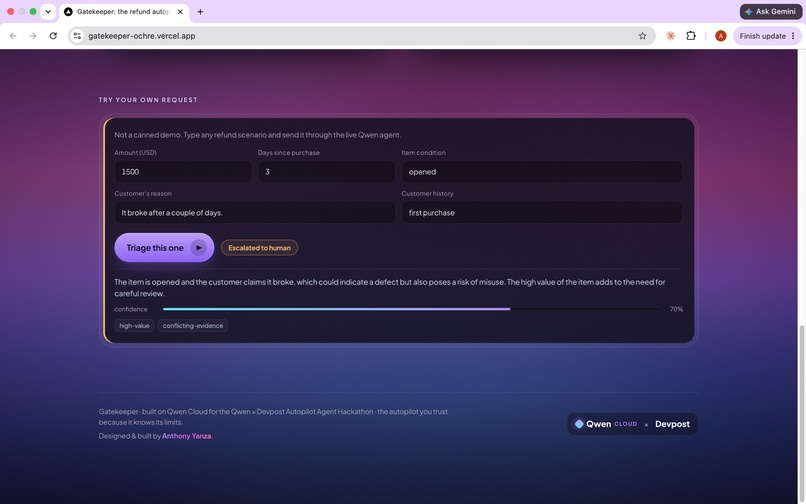
Task: Click the Amount (USD) label
Action: (135, 153)
